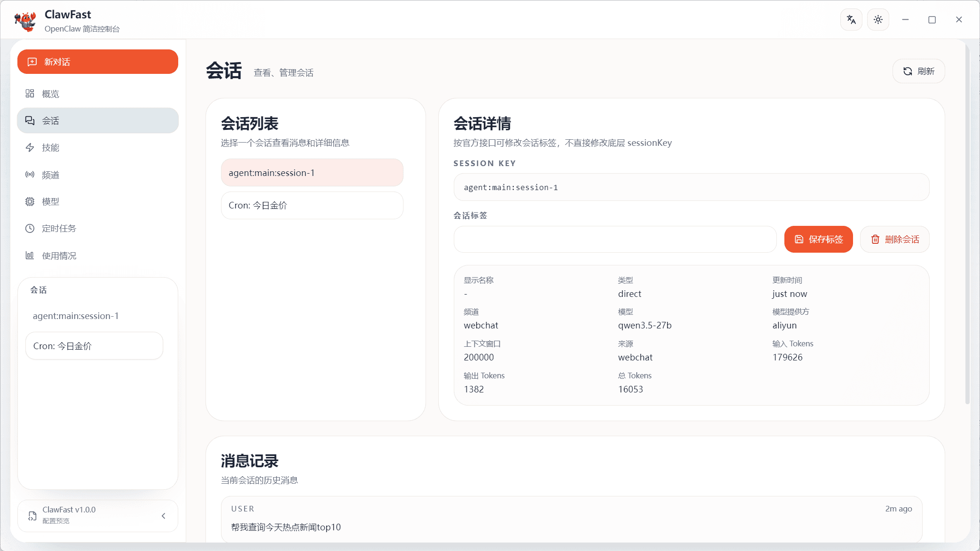980x551 pixels.
Task: Open the 定时任务 scheduled tasks section
Action: tap(97, 228)
